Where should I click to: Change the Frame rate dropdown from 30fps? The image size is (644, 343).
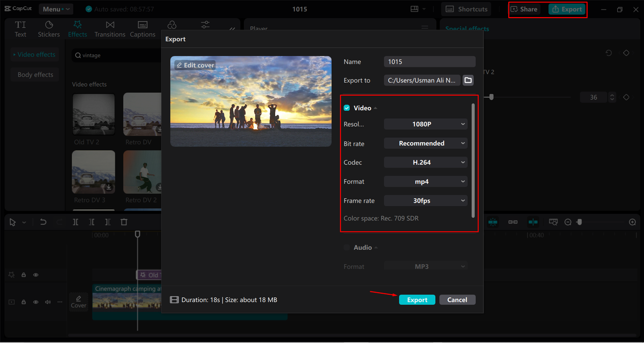(x=425, y=200)
